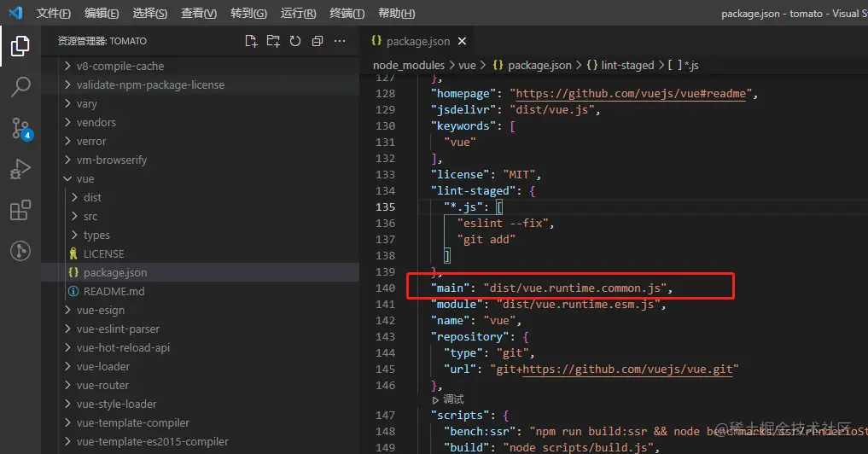Open the github vuejs/vue#readme homepage link

(631, 94)
